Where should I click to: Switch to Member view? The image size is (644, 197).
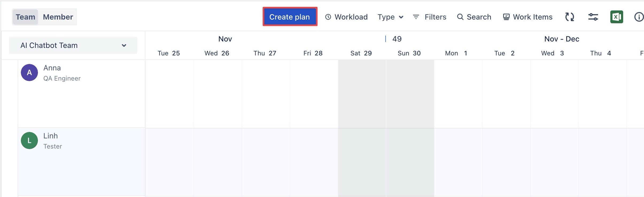click(58, 17)
